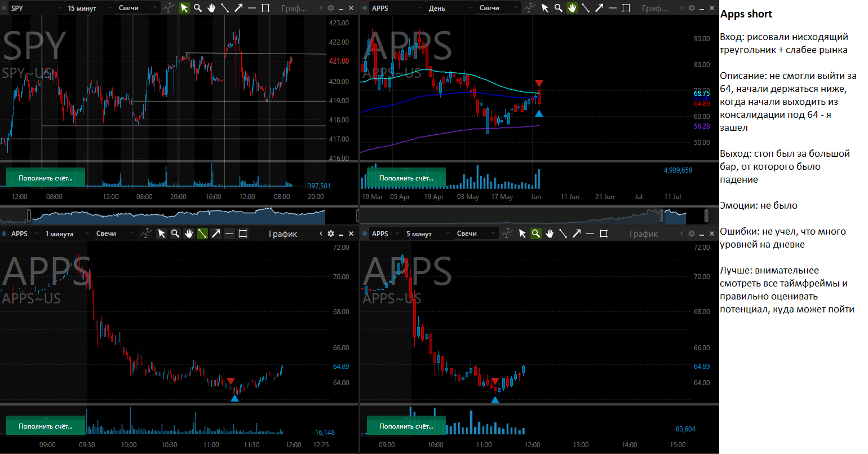Viewport: 868px width, 454px height.
Task: Click blue buy marker on APPS 1-minute chart
Action: [234, 398]
